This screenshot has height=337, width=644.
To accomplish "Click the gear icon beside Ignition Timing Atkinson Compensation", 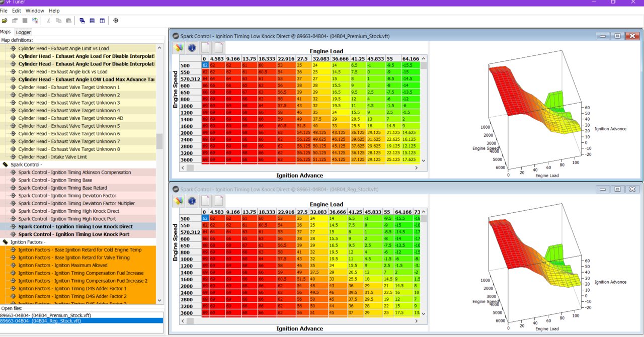I will click(13, 173).
